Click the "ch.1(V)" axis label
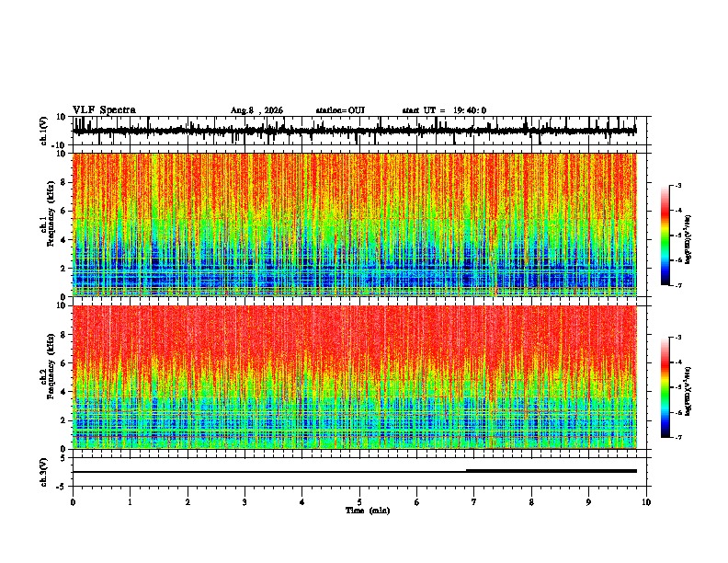This screenshot has height=563, width=728. pos(44,131)
